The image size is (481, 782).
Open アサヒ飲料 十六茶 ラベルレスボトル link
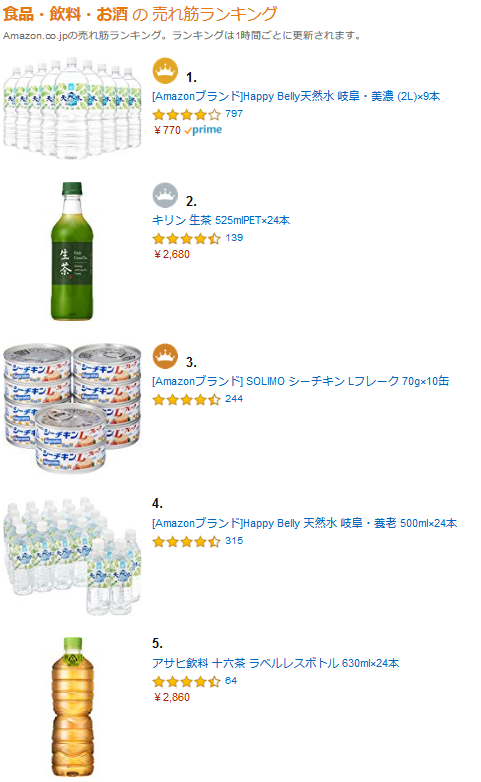click(x=276, y=663)
